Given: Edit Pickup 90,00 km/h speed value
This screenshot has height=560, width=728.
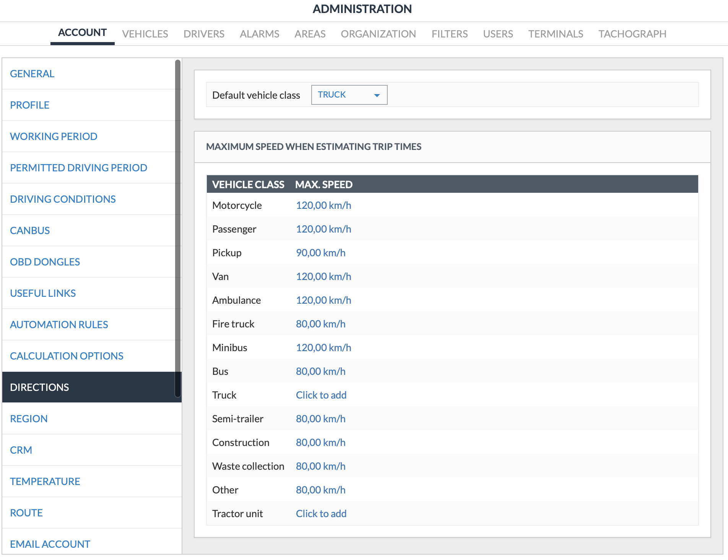Looking at the screenshot, I should click(320, 253).
